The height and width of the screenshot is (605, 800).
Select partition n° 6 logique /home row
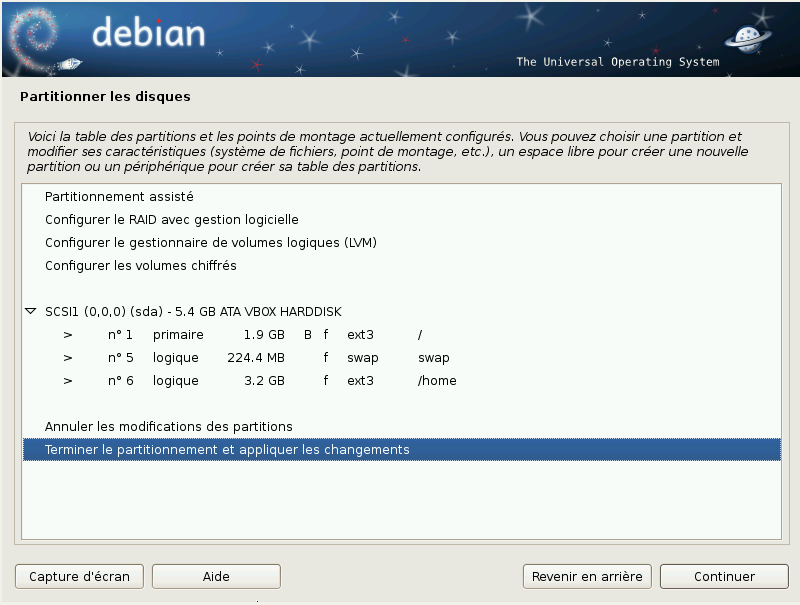click(402, 381)
